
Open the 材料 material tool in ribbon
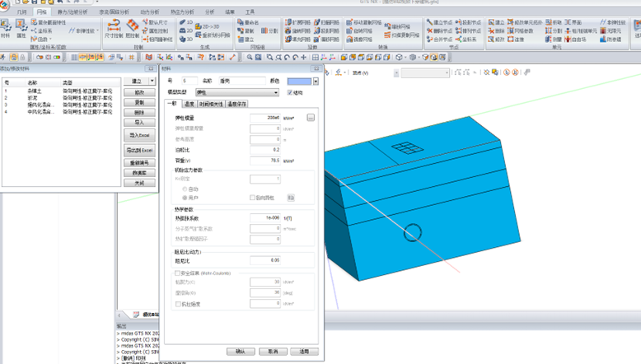coord(5,28)
